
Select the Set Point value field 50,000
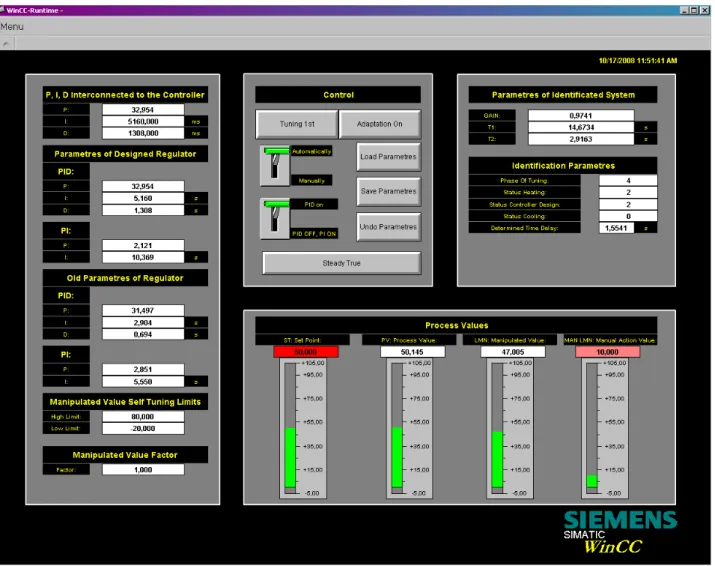(x=306, y=352)
